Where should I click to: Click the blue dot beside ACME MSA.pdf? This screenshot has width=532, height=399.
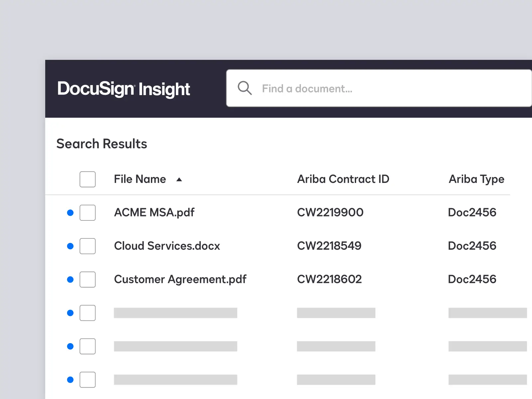(70, 213)
